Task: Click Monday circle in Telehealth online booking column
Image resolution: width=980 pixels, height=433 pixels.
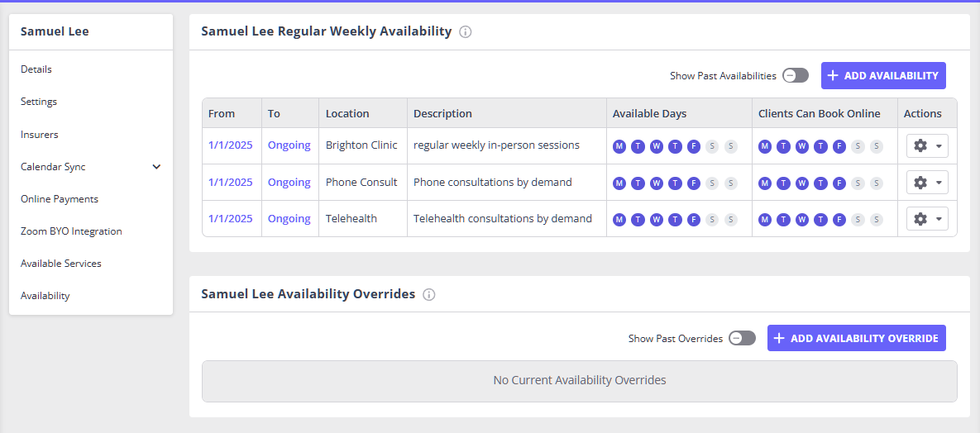Action: pyautogui.click(x=765, y=219)
